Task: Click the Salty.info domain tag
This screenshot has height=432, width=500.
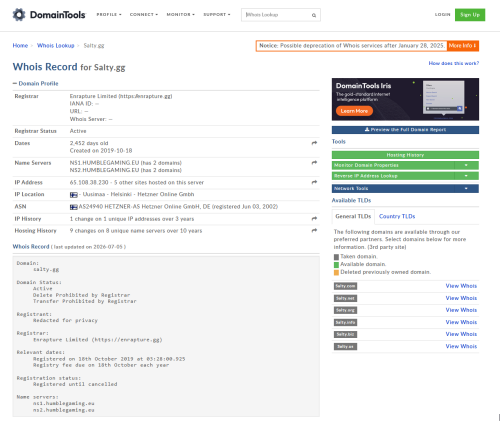Action: tap(345, 322)
